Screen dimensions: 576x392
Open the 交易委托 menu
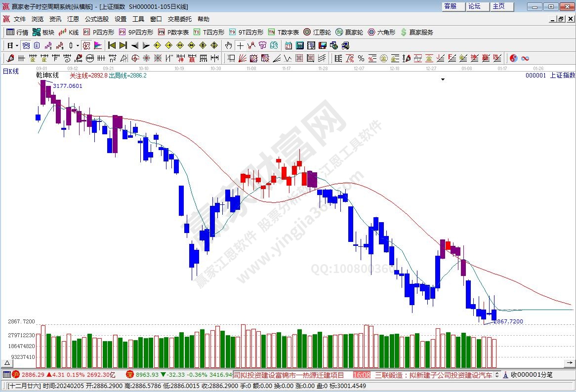click(x=179, y=19)
